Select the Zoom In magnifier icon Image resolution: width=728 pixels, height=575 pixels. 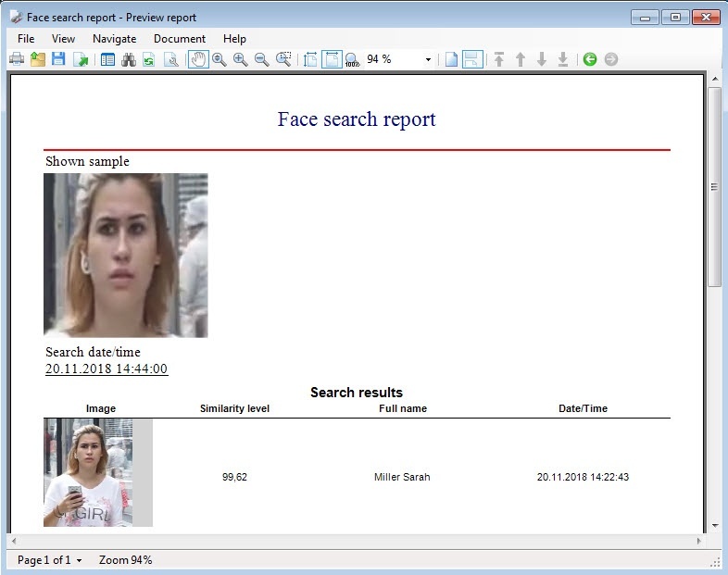pos(241,59)
